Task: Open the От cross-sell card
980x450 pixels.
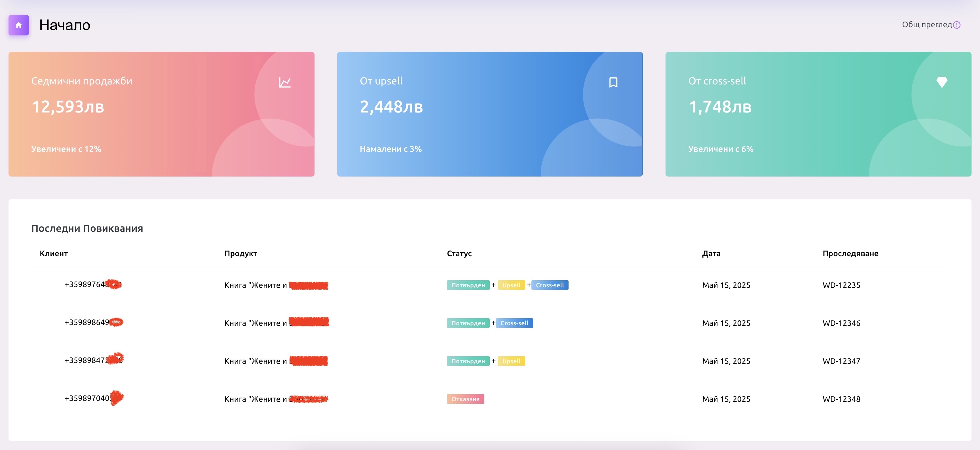Action: point(818,114)
